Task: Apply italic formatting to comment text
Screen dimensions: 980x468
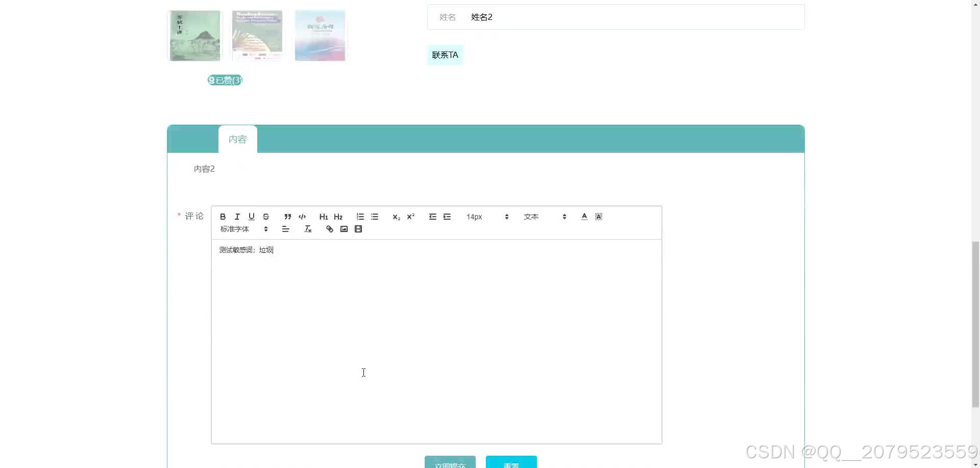Action: [x=237, y=217]
